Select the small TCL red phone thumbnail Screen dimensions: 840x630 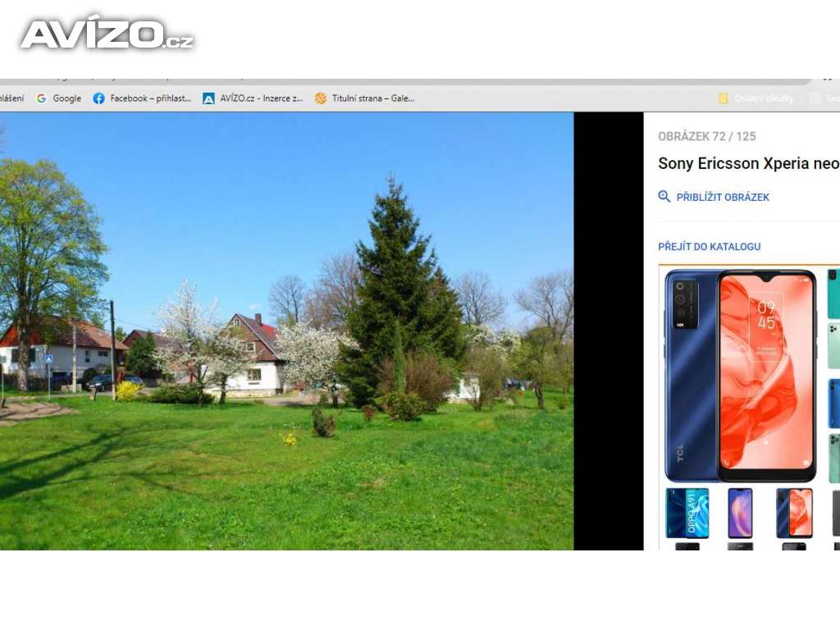[x=794, y=514]
